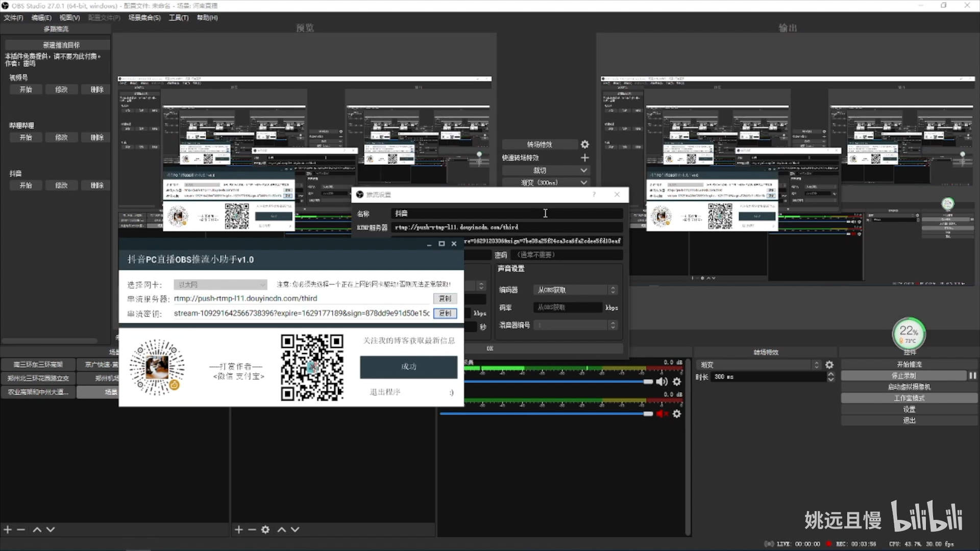Image resolution: width=980 pixels, height=551 pixels.
Task: Click the first channel's blue volume slider handle
Action: 648,382
